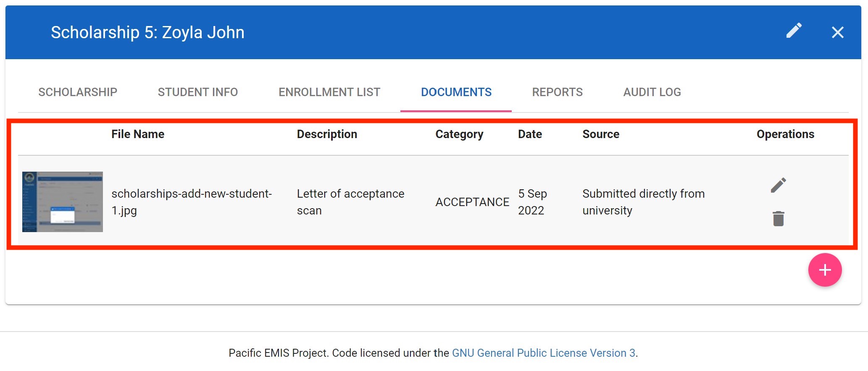Open the Student Info tab
The height and width of the screenshot is (371, 868).
click(x=198, y=92)
